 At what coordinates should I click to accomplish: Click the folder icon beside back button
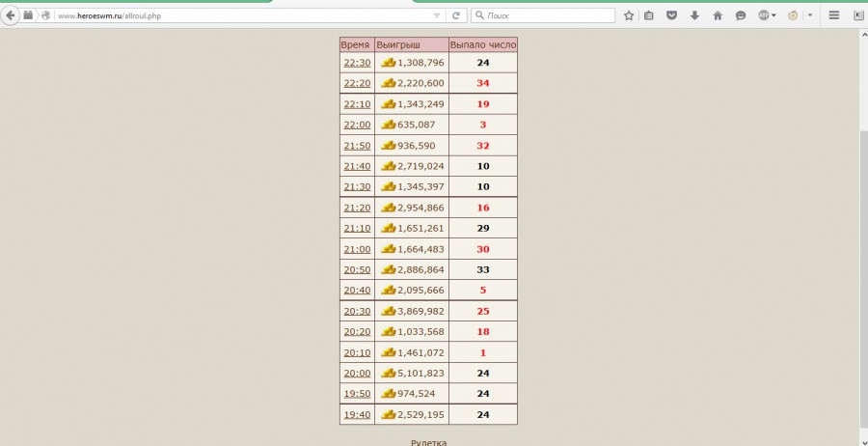(28, 14)
